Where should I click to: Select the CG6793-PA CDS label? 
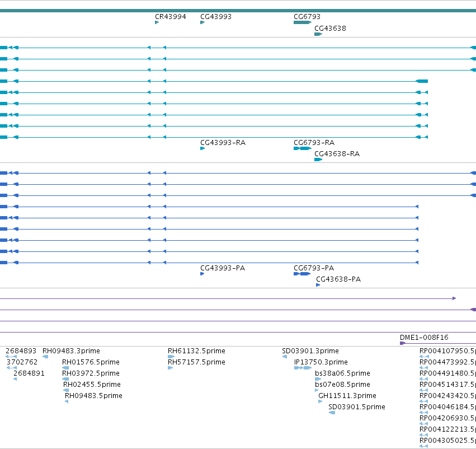314,268
